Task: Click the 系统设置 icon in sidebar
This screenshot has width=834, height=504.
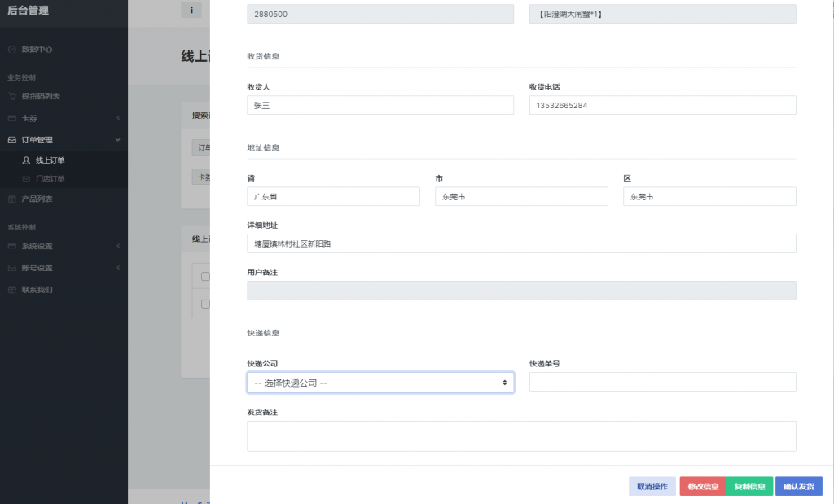Action: tap(11, 246)
